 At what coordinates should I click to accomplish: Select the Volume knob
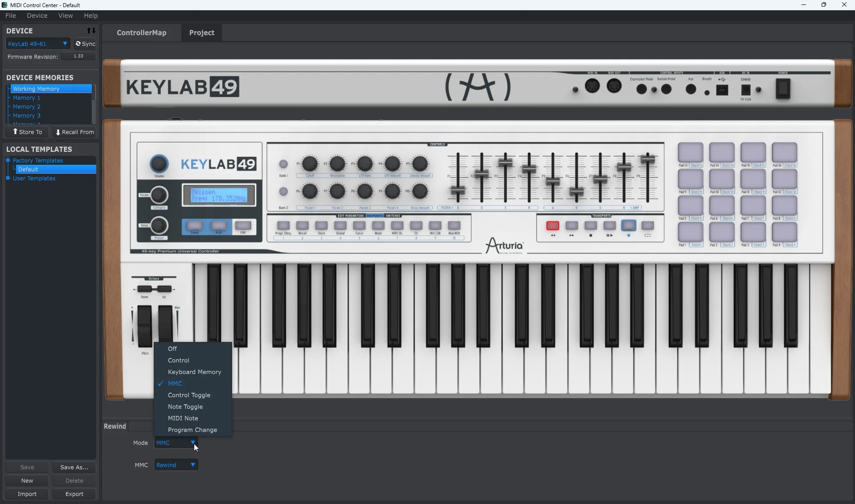click(x=159, y=164)
